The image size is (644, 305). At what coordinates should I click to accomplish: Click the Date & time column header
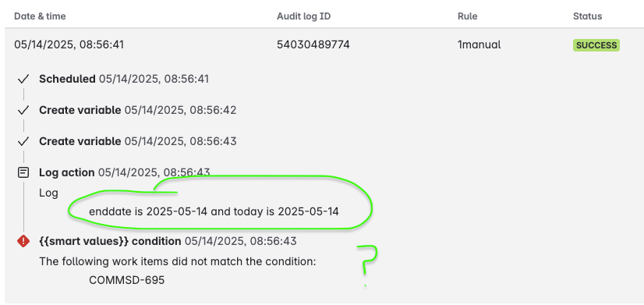click(40, 16)
